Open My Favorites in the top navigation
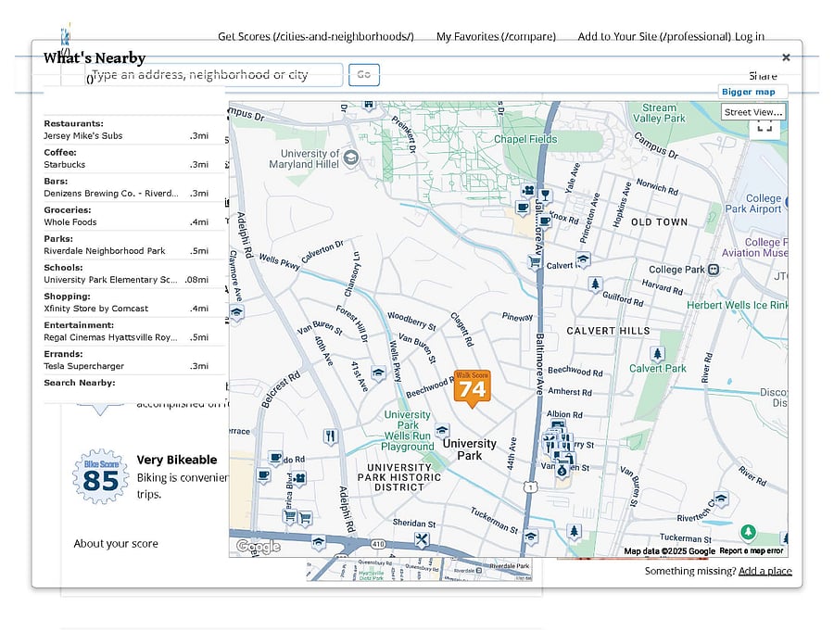Screen dimensions: 834x644 pos(496,37)
